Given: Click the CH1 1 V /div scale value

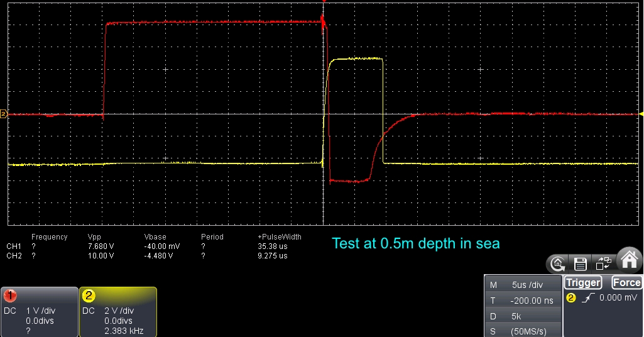Looking at the screenshot, I should click(x=41, y=311).
